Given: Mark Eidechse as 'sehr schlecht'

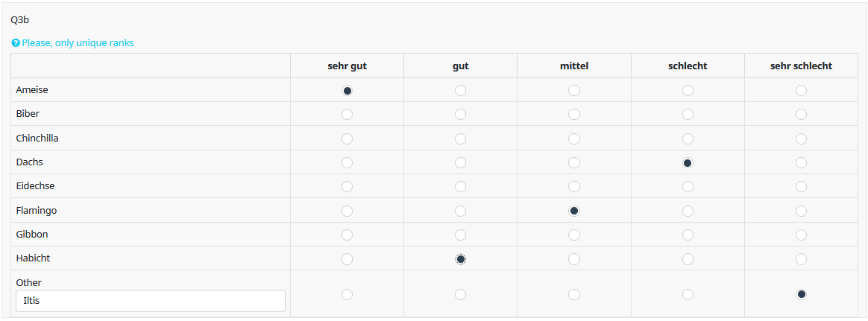Looking at the screenshot, I should click(801, 187).
